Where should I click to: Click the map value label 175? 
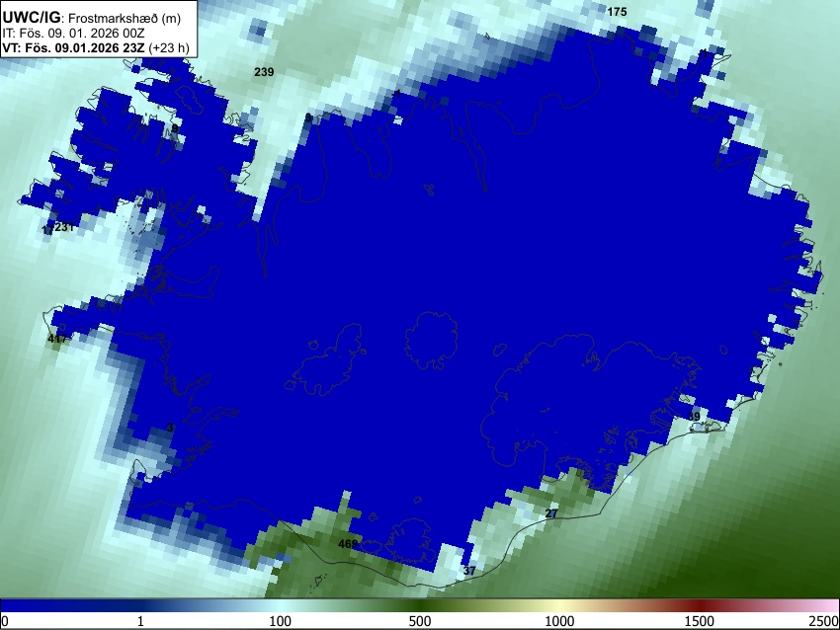tap(617, 12)
